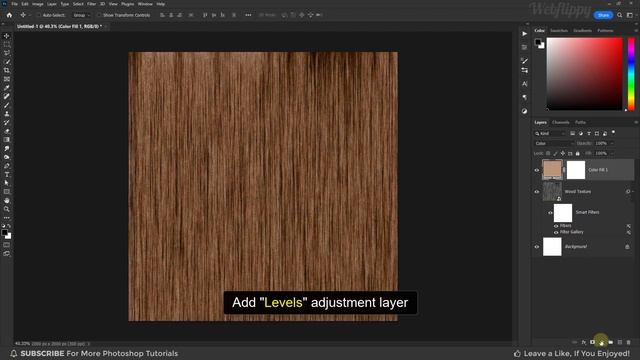Viewport: 640px width, 360px height.
Task: Select the Brush tool
Action: pos(7,105)
